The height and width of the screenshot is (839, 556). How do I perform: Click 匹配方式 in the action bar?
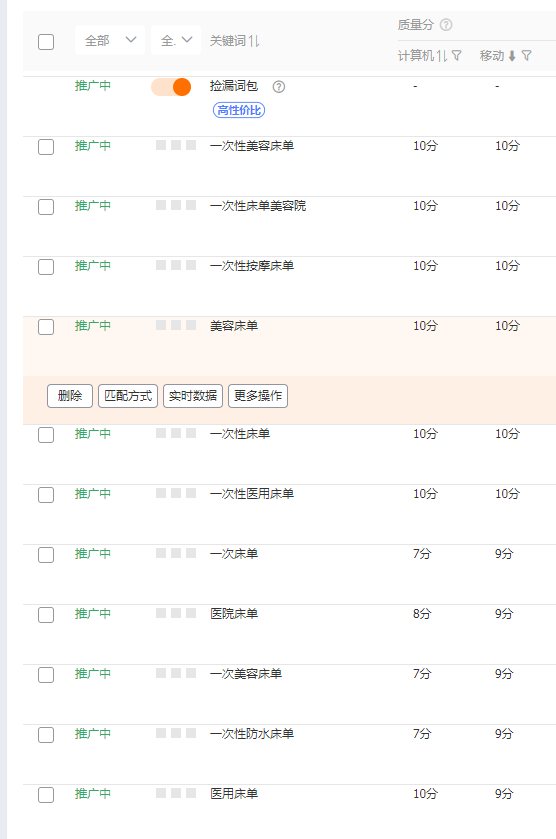click(x=128, y=396)
